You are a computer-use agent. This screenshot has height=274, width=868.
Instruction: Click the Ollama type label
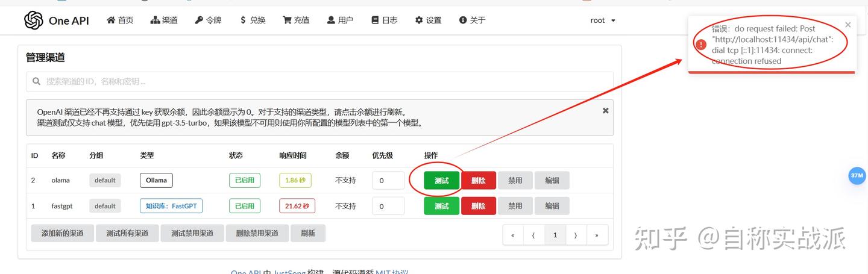[x=156, y=180]
